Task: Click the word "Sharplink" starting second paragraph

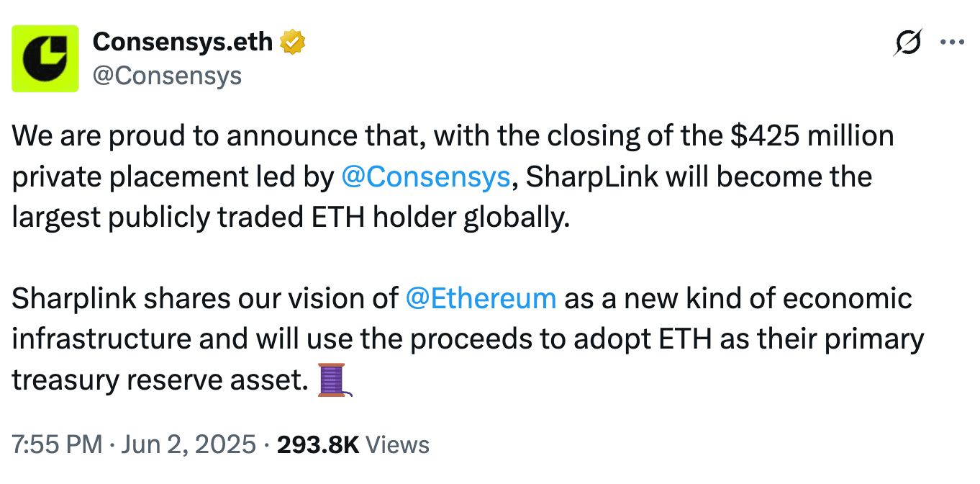Action: 72,298
